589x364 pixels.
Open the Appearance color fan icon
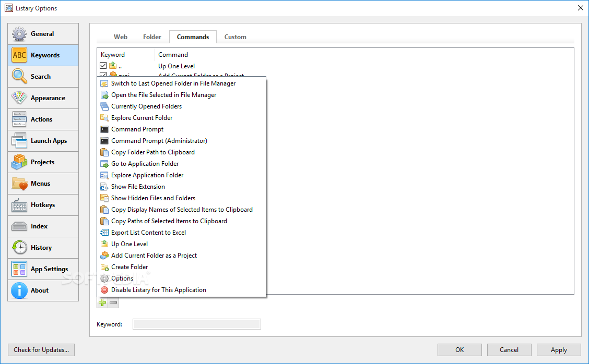click(x=19, y=98)
